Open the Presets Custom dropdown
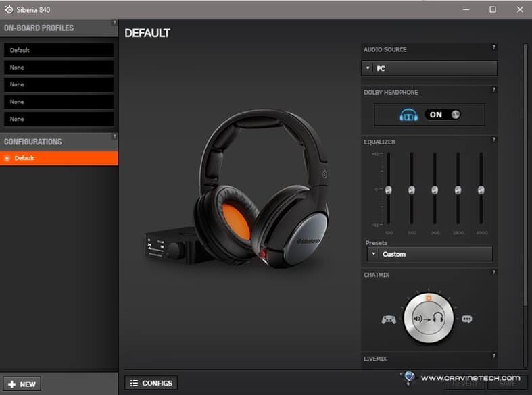Image resolution: width=532 pixels, height=395 pixels. point(429,254)
